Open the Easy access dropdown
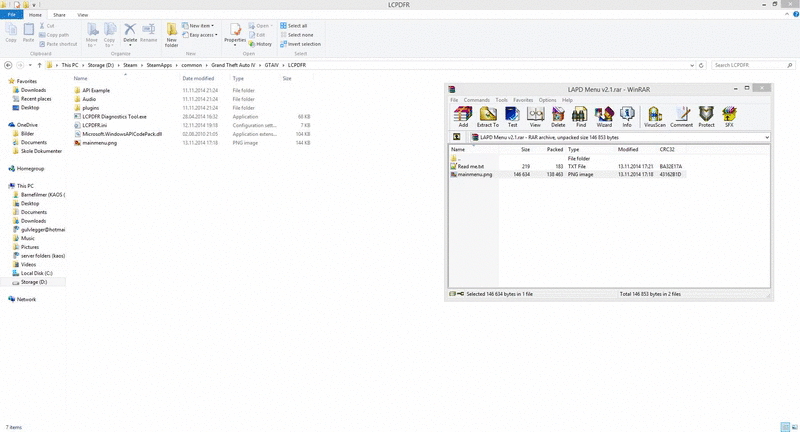The image size is (800, 432). (x=199, y=35)
